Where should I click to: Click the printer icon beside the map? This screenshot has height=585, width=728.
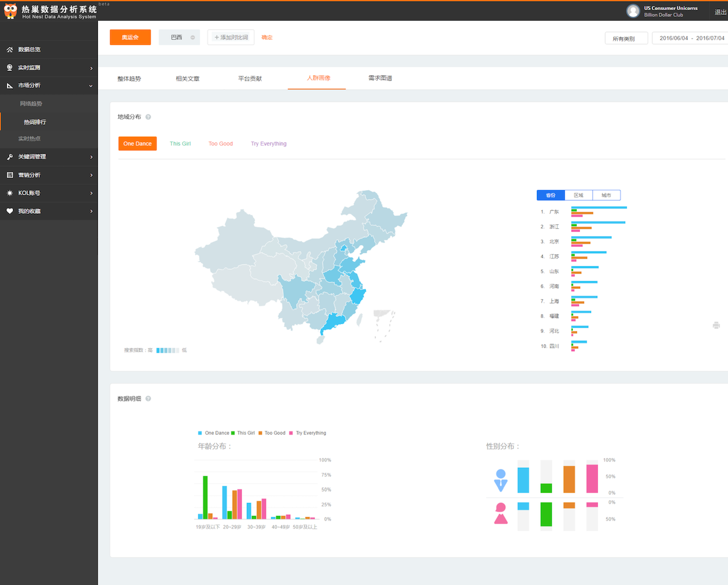pos(716,326)
